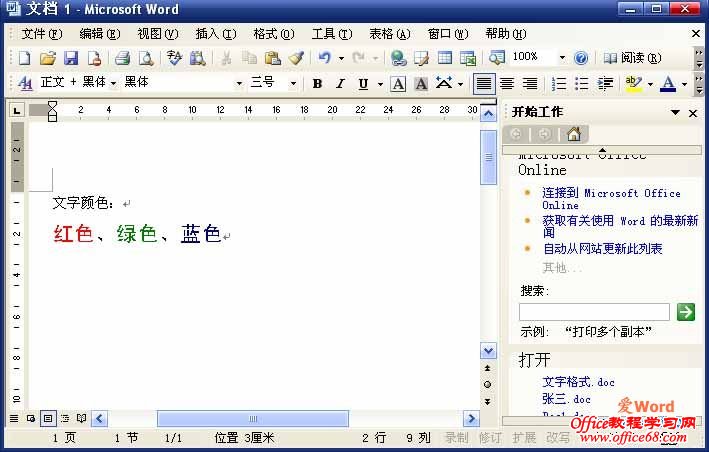Open Word Help question mark icon
Viewport: 709px width, 452px height.
point(581,58)
